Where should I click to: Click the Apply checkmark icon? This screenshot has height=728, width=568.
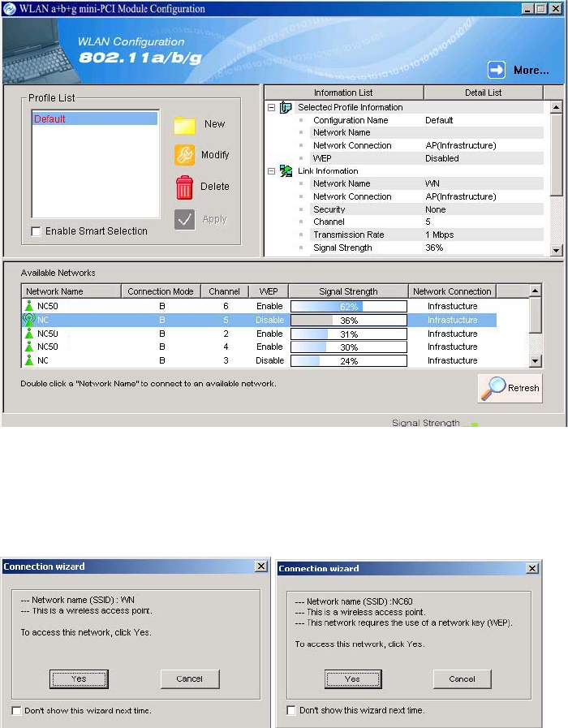pos(184,219)
